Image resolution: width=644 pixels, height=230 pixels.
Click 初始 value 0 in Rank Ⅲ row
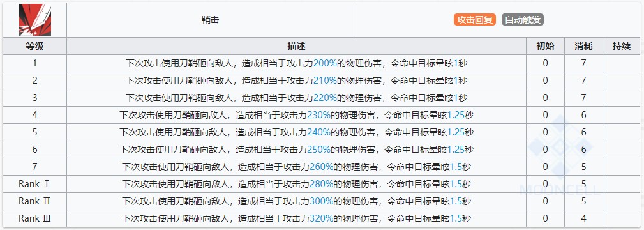point(546,218)
